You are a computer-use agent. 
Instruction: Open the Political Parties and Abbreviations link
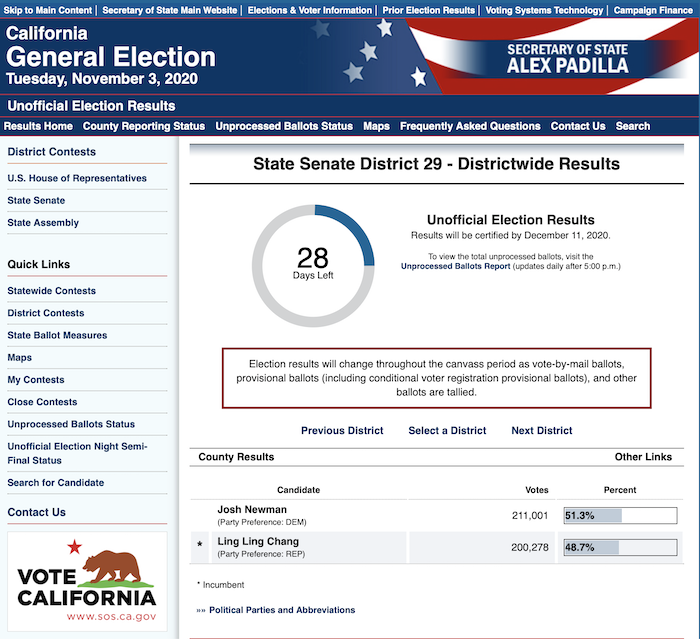(x=282, y=610)
